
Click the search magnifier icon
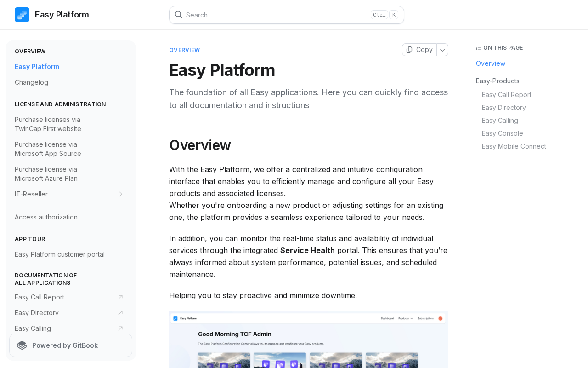click(178, 15)
